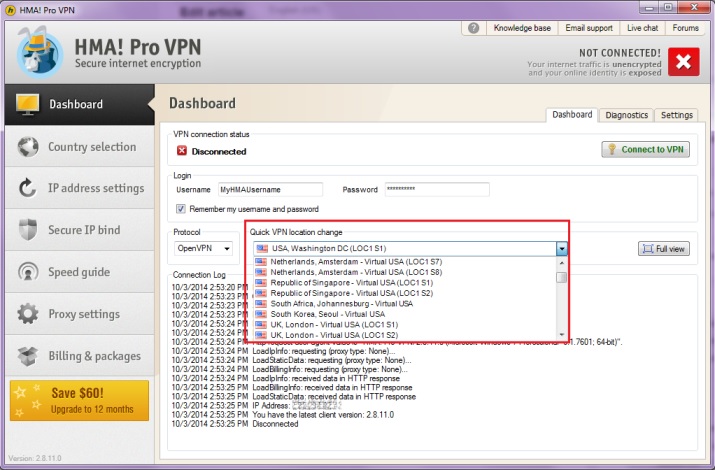Click the Password input field

tap(437, 190)
